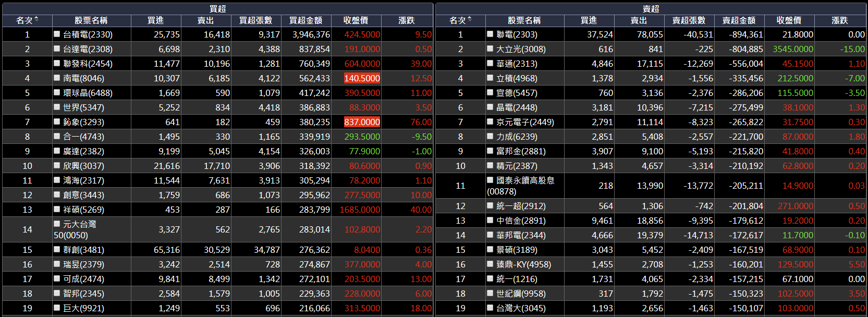Select change value -15.00
The height and width of the screenshot is (317, 868).
point(852,49)
